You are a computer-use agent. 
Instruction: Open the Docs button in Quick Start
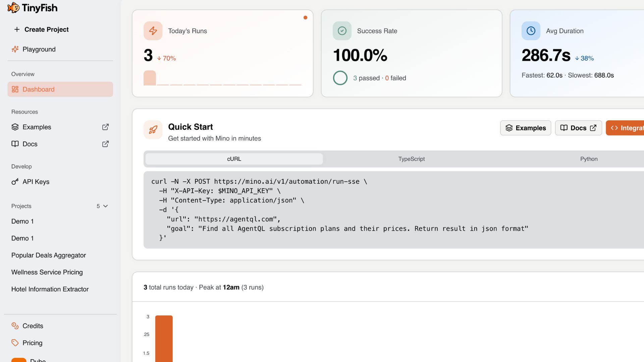coord(578,128)
